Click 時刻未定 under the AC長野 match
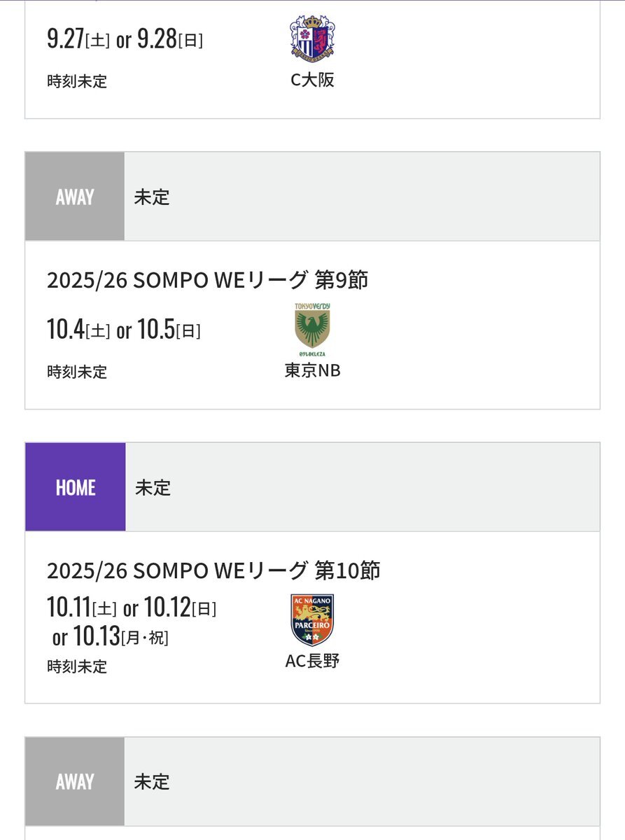This screenshot has width=625, height=840. coord(77,666)
